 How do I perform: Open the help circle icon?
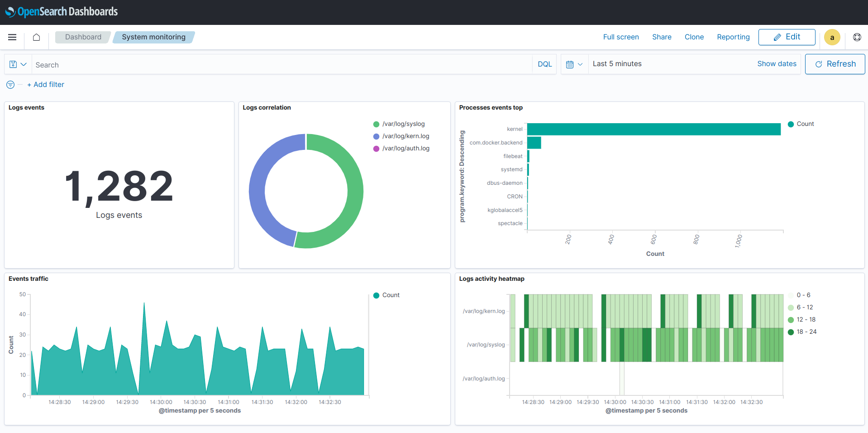[857, 37]
